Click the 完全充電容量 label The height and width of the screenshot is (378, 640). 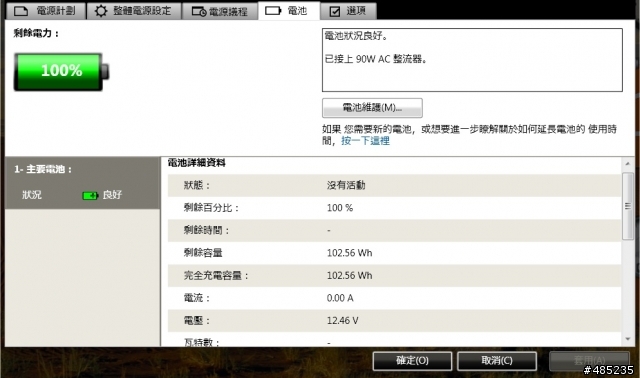216,276
